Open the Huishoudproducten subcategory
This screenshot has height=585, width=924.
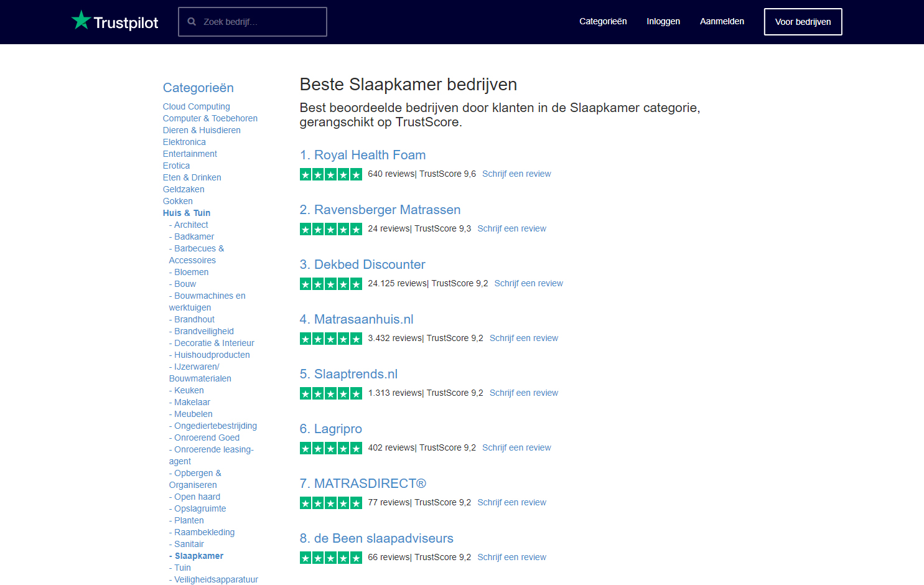pos(210,355)
